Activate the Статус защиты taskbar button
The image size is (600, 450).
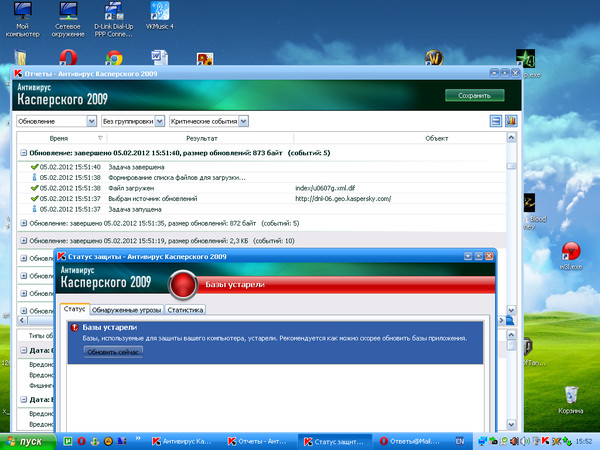pyautogui.click(x=334, y=442)
